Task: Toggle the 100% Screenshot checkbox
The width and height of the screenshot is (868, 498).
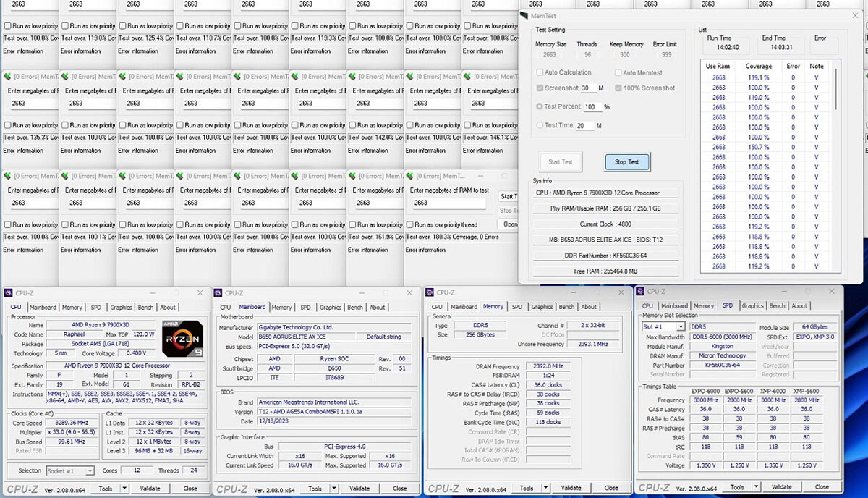Action: 618,88
